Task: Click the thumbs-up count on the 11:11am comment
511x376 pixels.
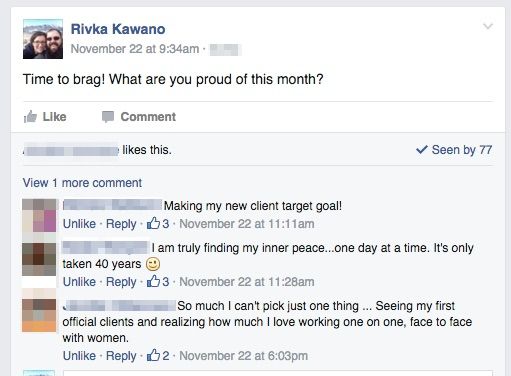Action: coord(158,223)
